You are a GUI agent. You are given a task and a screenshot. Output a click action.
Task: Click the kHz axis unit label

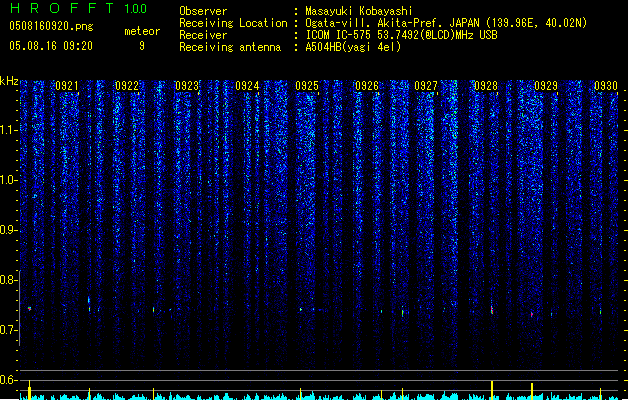(x=9, y=81)
